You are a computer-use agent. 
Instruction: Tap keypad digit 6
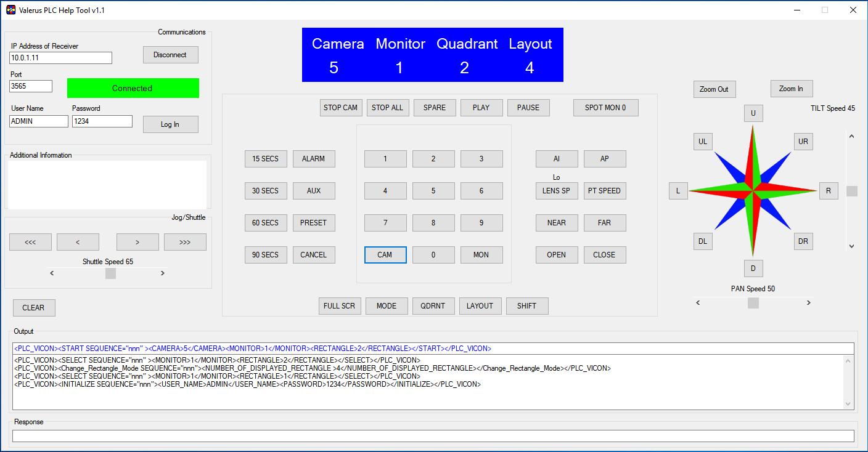[x=481, y=191]
